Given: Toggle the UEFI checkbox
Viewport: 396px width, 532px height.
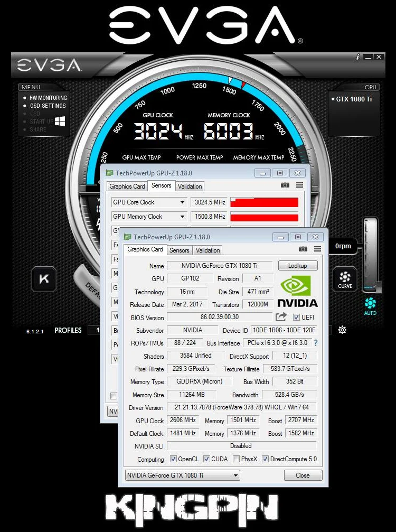Looking at the screenshot, I should tap(296, 317).
